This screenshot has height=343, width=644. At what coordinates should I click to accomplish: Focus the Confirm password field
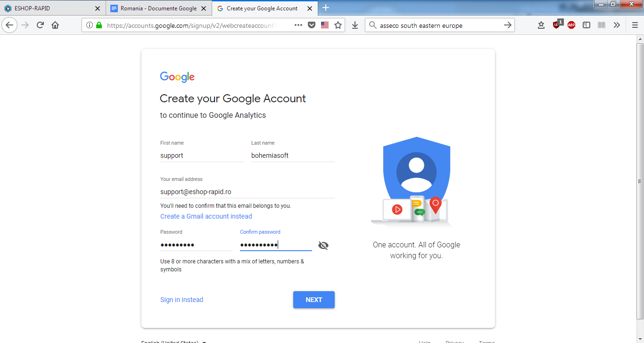coord(276,245)
